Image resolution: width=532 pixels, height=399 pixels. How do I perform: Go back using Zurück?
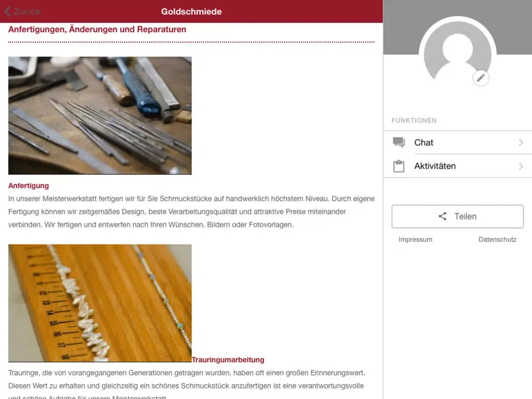22,12
